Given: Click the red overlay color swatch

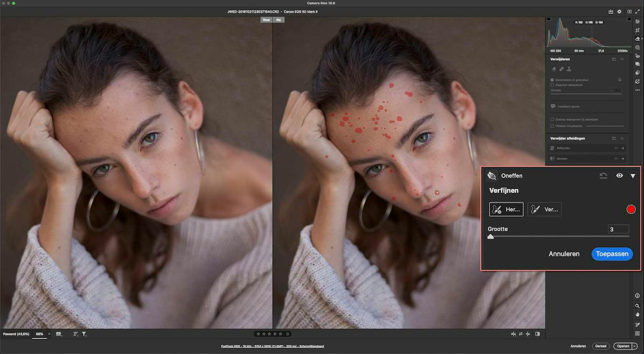Looking at the screenshot, I should point(631,209).
